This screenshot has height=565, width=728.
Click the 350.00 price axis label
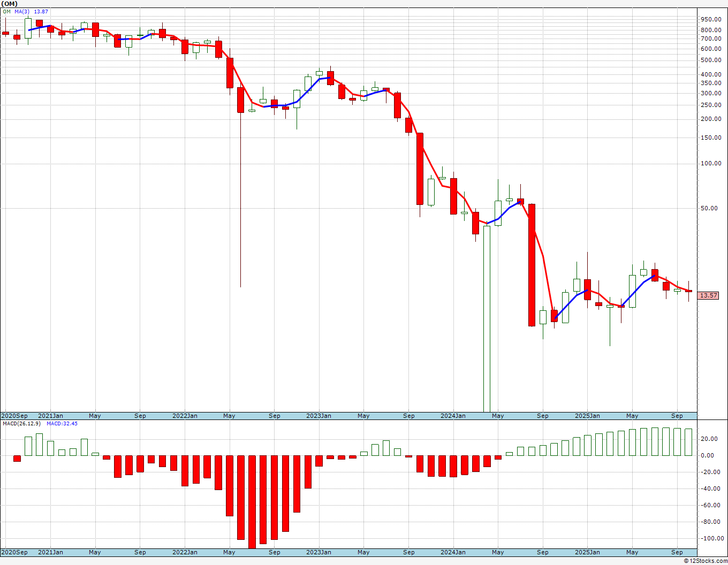[711, 83]
